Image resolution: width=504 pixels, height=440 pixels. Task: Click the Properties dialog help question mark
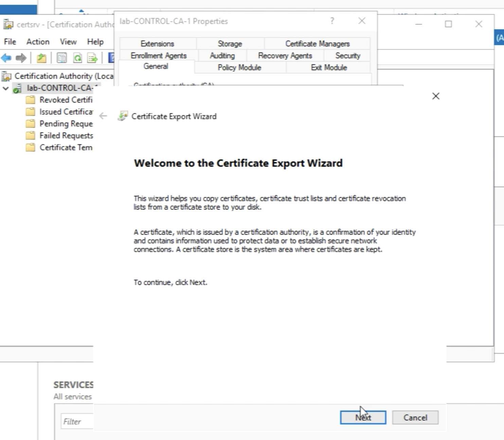coord(332,21)
